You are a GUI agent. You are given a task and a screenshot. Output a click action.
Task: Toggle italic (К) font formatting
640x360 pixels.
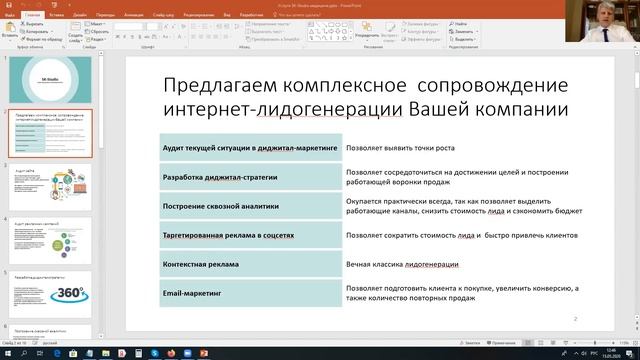tap(124, 37)
